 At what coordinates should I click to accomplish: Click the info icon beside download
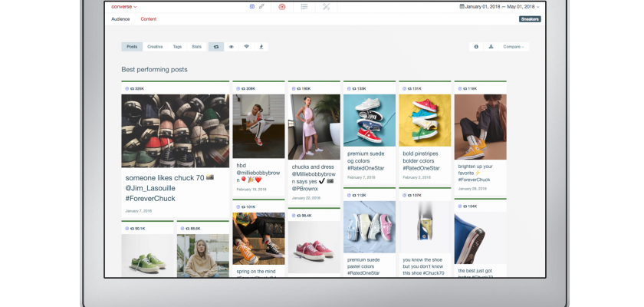tap(476, 47)
